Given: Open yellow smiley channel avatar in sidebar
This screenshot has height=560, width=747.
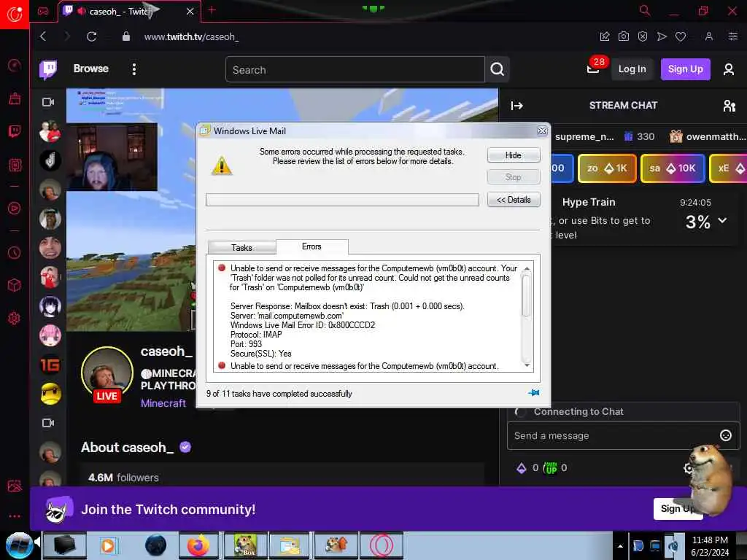Looking at the screenshot, I should pos(50,394).
